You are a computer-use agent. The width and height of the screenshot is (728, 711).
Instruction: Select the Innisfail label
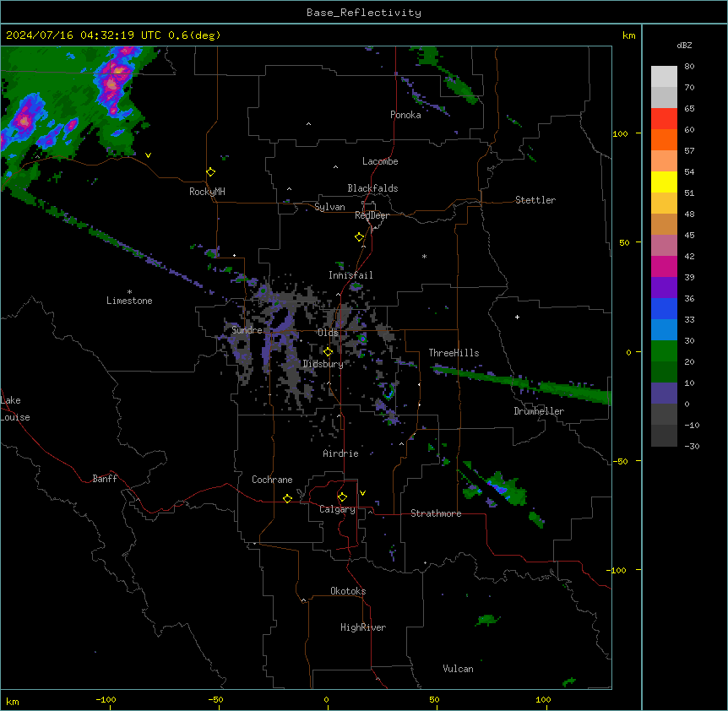[350, 275]
